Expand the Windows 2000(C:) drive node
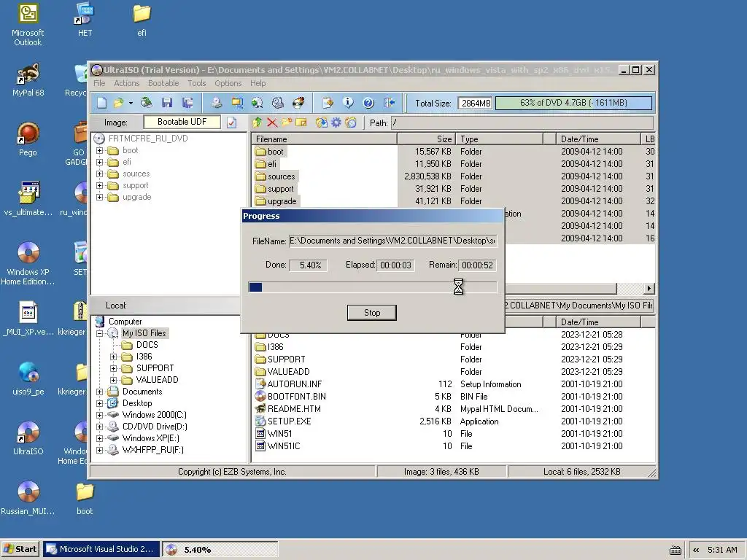The height and width of the screenshot is (560, 747). (x=99, y=415)
